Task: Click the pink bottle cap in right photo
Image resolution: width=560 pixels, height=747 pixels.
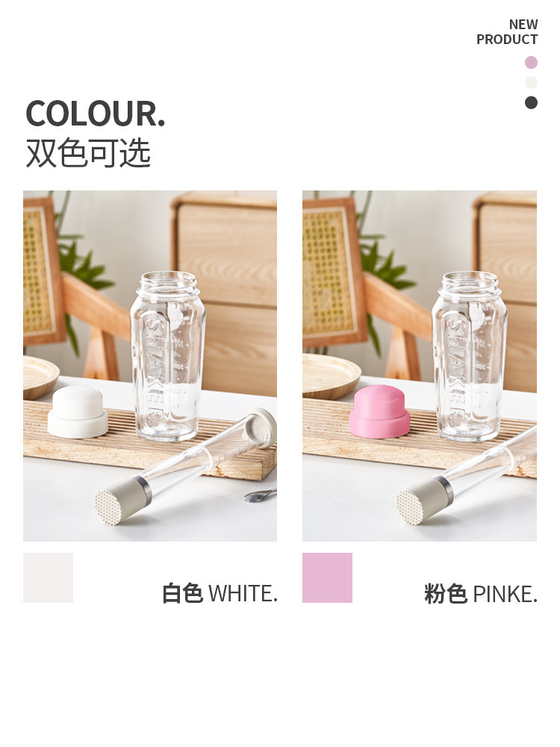Action: click(x=379, y=412)
